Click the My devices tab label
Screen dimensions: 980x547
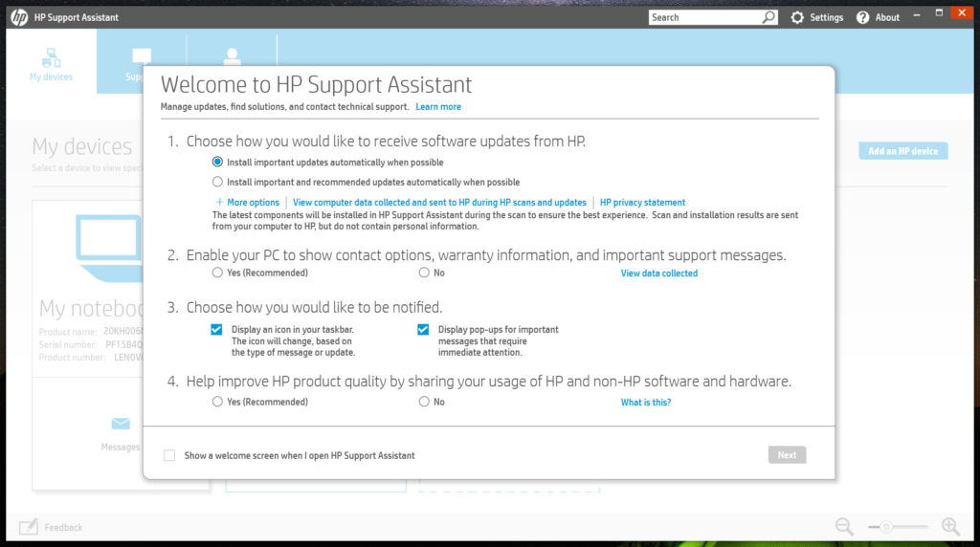tap(52, 77)
